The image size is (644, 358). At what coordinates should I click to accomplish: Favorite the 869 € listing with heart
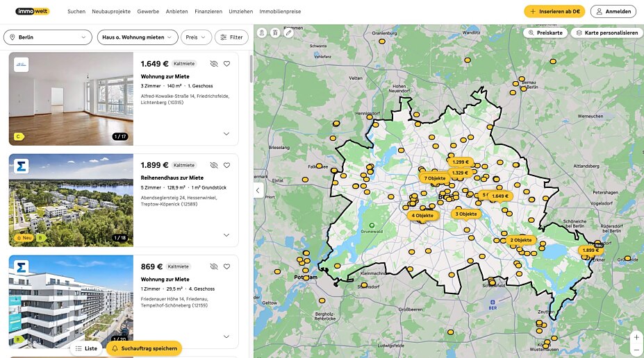point(226,266)
